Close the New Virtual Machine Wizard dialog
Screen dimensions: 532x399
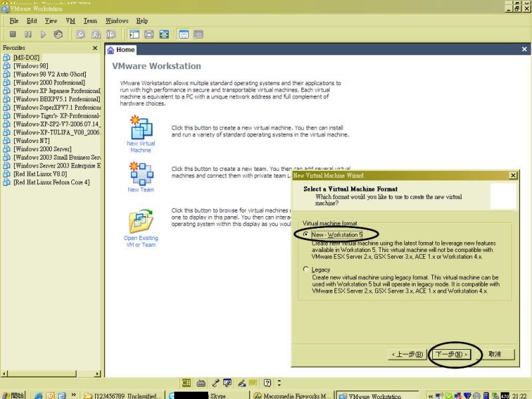[x=513, y=176]
